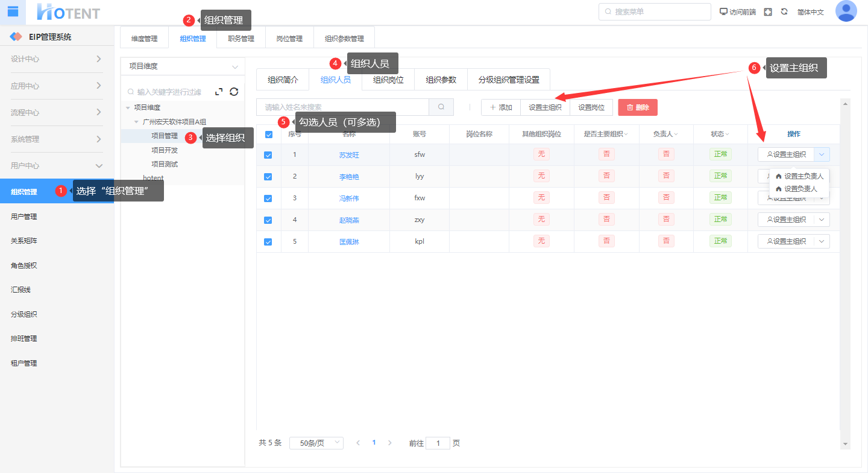Click the refresh icon above organization tree

click(x=234, y=92)
